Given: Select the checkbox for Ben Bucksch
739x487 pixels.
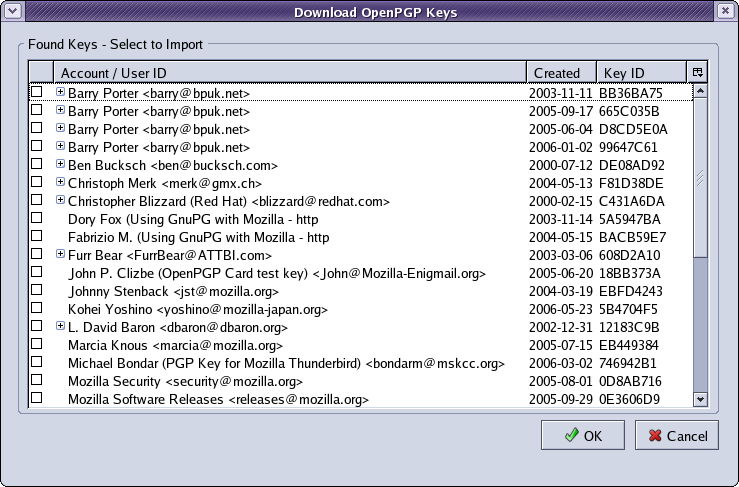Looking at the screenshot, I should pyautogui.click(x=36, y=164).
